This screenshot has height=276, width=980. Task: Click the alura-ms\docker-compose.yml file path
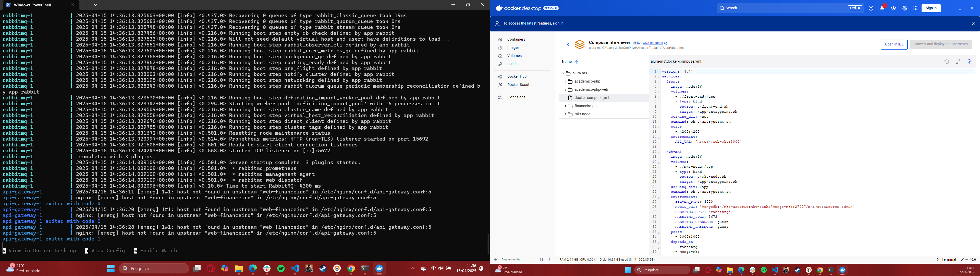pos(676,62)
